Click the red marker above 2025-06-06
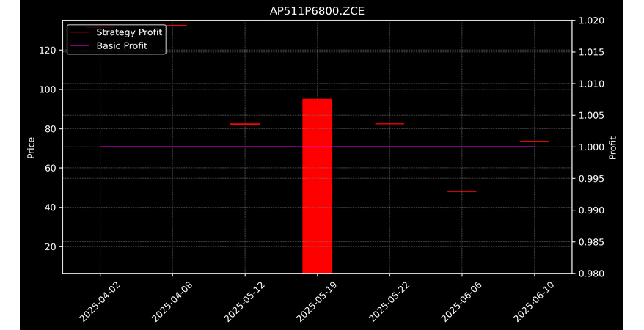644x330 pixels. pyautogui.click(x=461, y=191)
